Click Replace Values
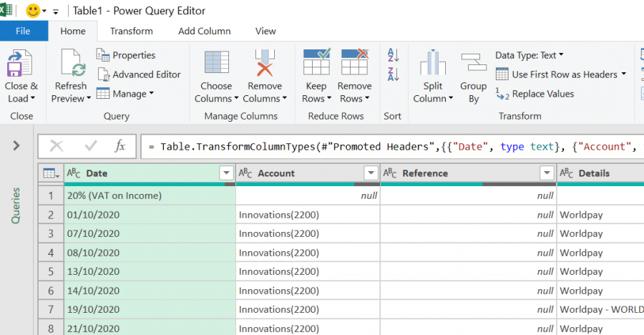The image size is (644, 335). point(535,94)
